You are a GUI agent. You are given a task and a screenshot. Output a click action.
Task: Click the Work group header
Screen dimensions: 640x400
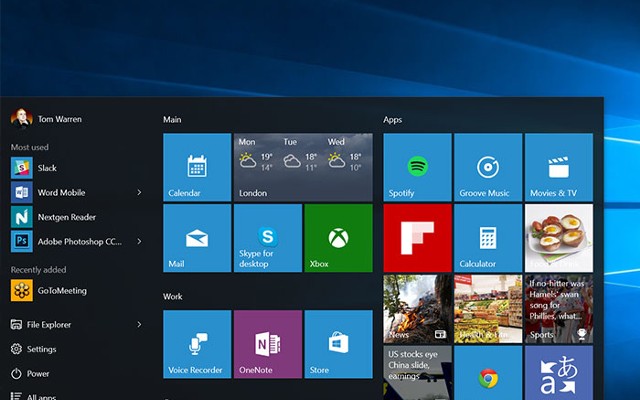coord(173,296)
